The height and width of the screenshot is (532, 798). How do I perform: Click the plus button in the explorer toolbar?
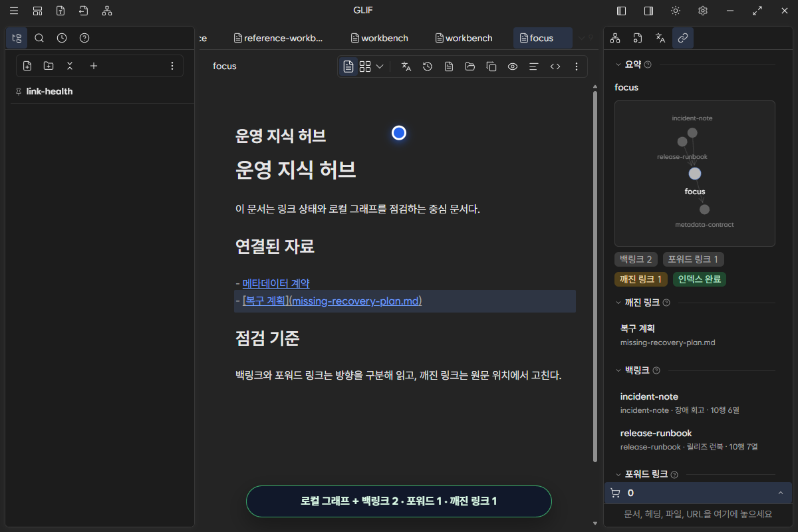tap(94, 66)
